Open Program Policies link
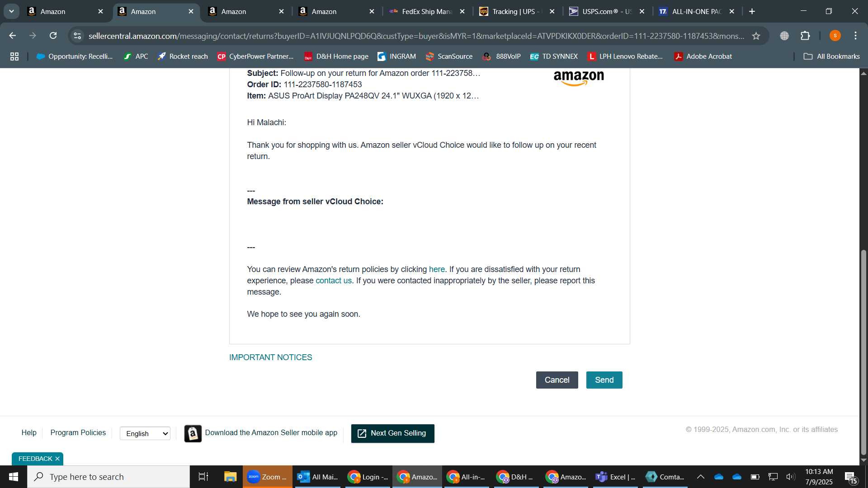 [x=78, y=432]
